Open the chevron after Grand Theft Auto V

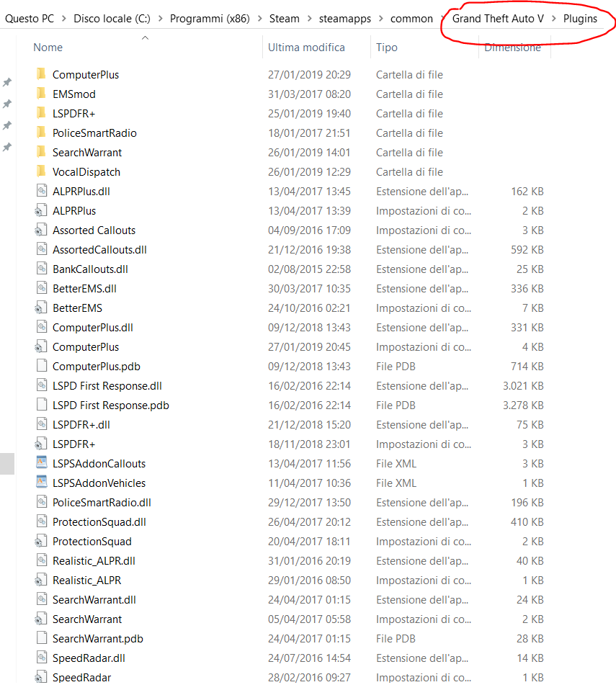(x=553, y=19)
